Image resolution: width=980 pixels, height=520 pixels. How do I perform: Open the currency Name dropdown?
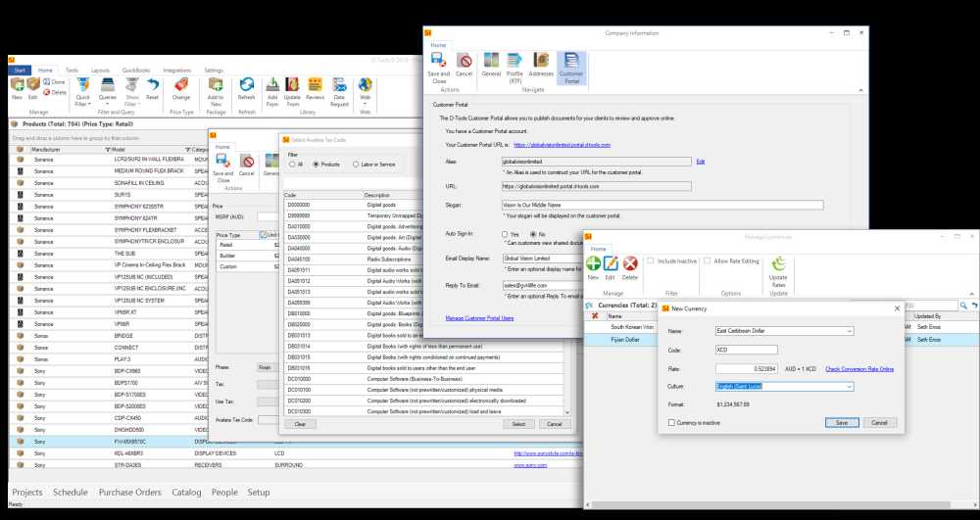(x=850, y=331)
